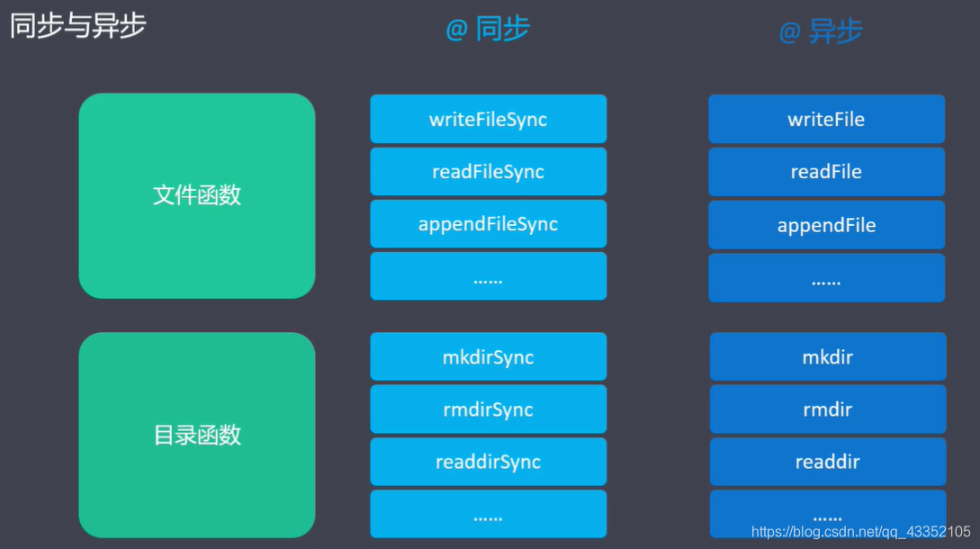Click the rmdirSync box
This screenshot has width=980, height=549.
coord(488,409)
